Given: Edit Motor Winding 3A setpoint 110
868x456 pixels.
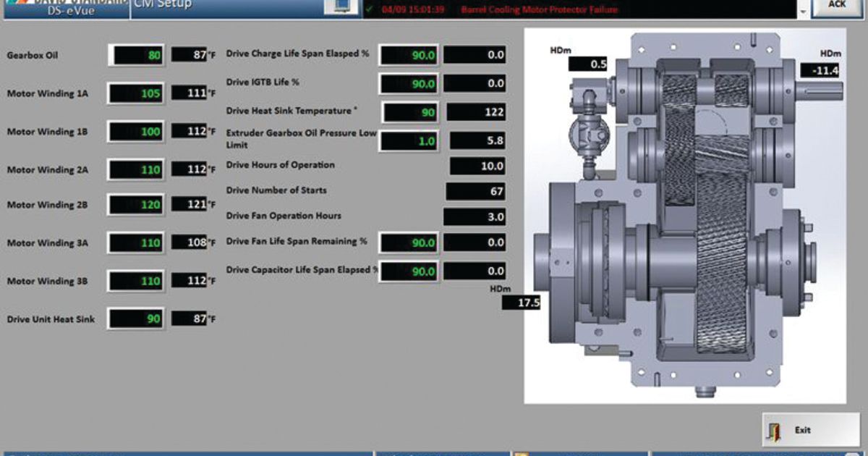Looking at the screenshot, I should 137,243.
